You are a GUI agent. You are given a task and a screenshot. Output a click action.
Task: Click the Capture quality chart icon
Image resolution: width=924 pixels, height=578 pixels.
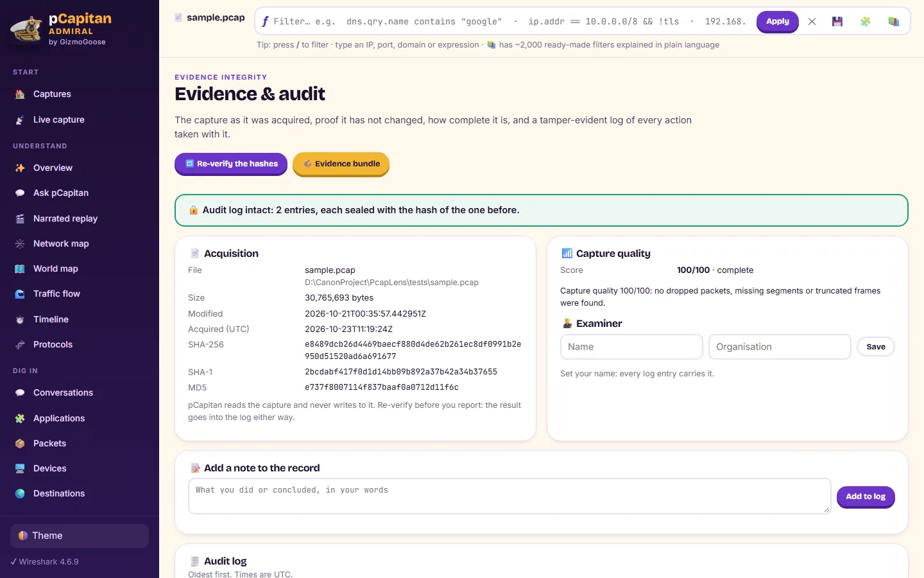point(567,253)
